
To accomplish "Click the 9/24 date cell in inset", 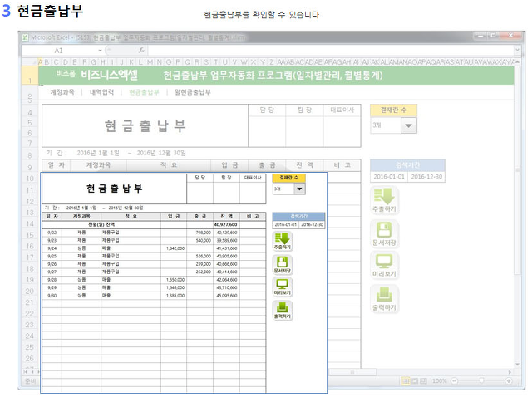I will point(52,248).
